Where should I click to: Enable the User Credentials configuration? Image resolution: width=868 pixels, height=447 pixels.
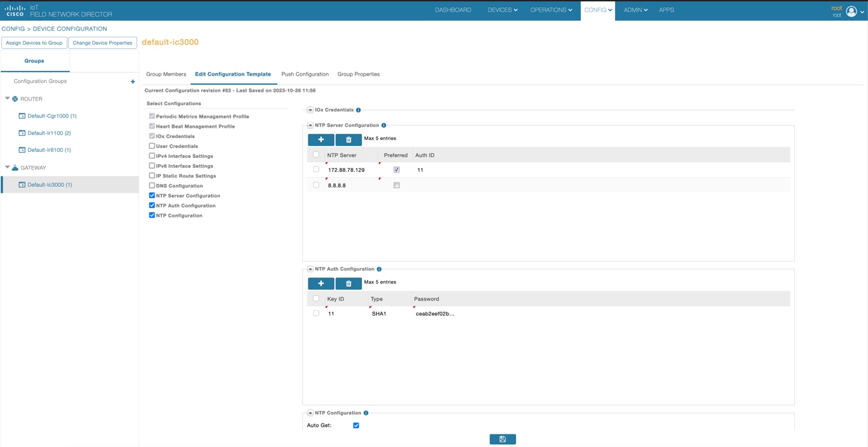(x=152, y=146)
